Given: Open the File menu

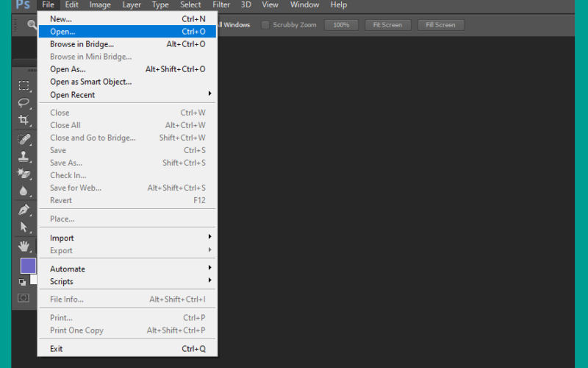Looking at the screenshot, I should tap(48, 5).
